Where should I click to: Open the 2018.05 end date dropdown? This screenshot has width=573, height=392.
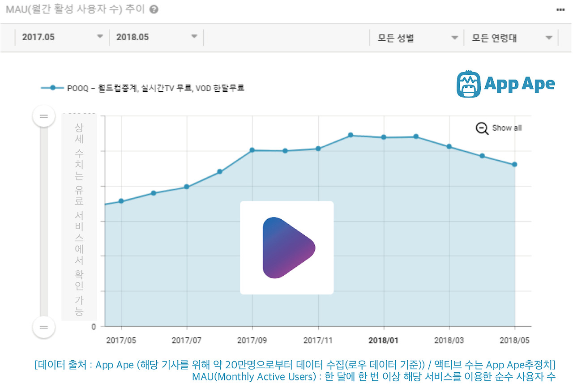tap(156, 38)
